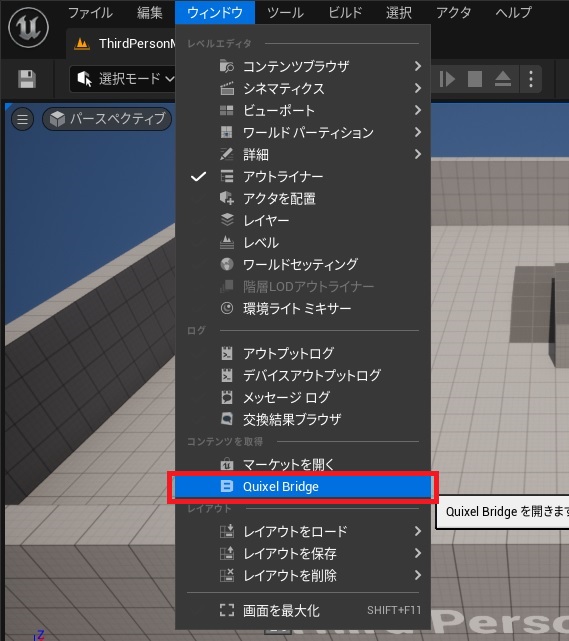569x641 pixels.
Task: Click the Unreal Engine logo icon
Action: (29, 27)
